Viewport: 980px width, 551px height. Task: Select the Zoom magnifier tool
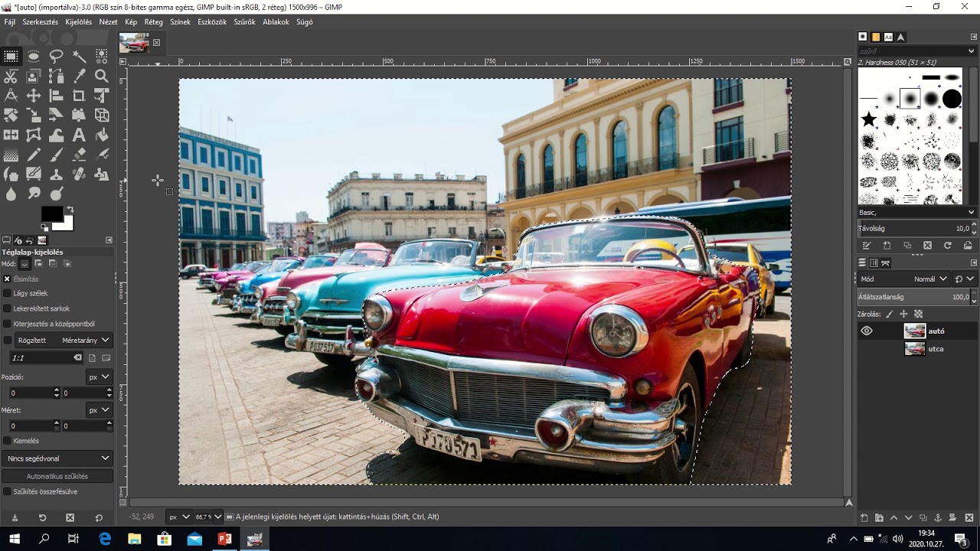click(101, 76)
